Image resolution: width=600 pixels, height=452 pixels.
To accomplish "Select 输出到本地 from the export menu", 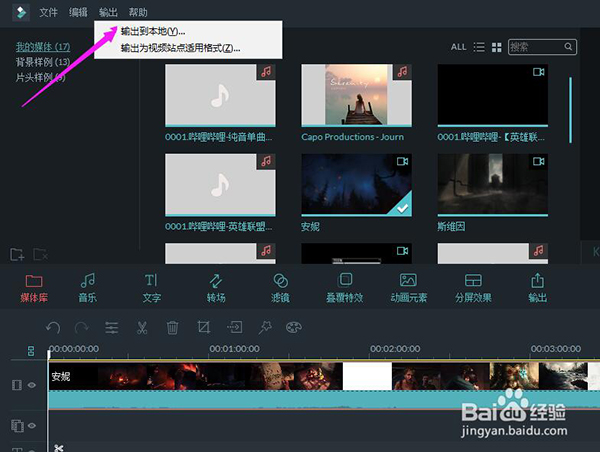I will [152, 32].
